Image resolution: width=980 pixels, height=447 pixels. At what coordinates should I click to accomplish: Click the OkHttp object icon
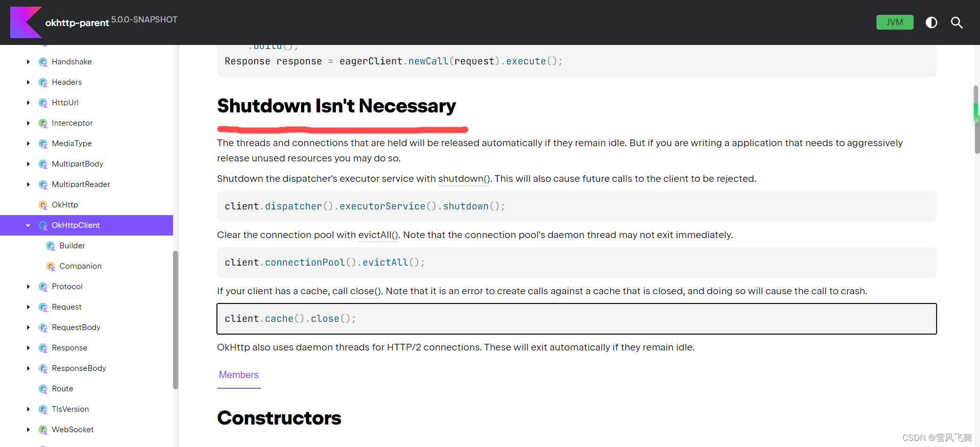(x=43, y=205)
